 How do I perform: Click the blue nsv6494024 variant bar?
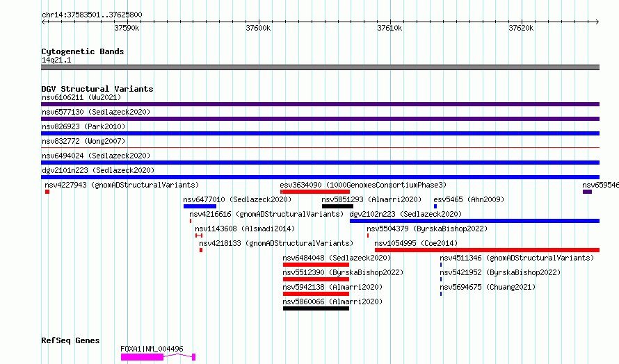coord(320,163)
